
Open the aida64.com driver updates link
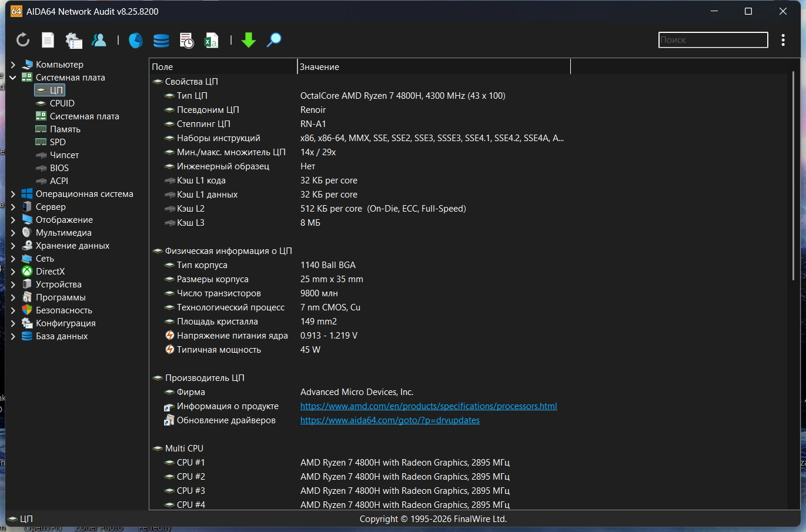(x=389, y=420)
